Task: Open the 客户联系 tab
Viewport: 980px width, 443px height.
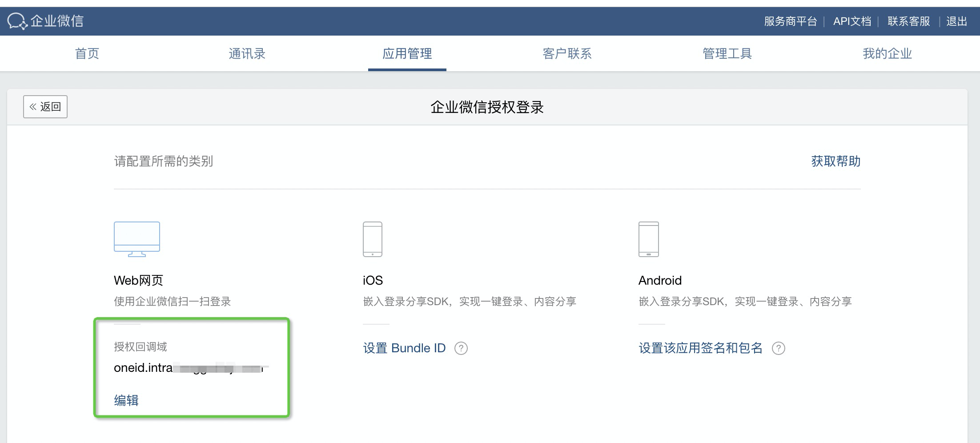Action: [567, 53]
